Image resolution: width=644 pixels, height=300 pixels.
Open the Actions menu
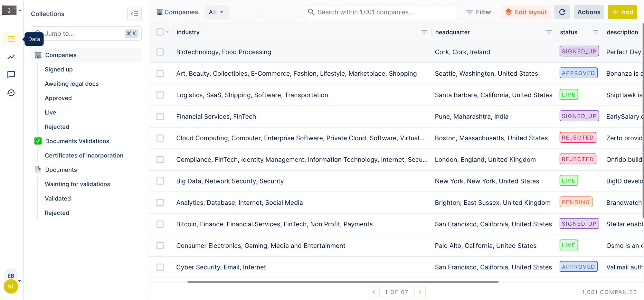point(589,12)
